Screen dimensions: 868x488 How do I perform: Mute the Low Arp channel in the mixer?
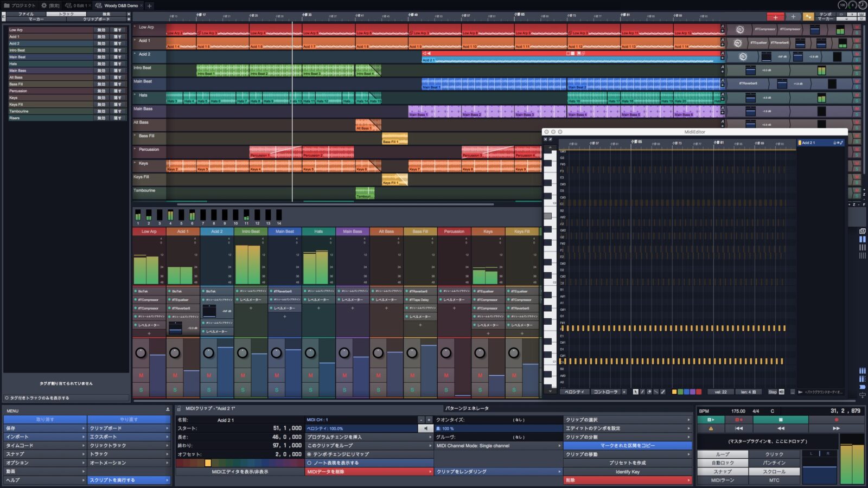[x=142, y=374]
